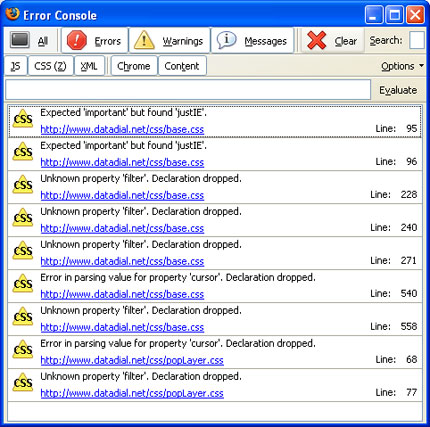
Task: Open the base.css link for line 228
Action: [122, 195]
